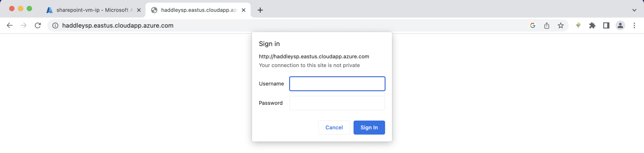This screenshot has height=153, width=644.
Task: Close the sharepoint-vm-ip tab
Action: (139, 10)
